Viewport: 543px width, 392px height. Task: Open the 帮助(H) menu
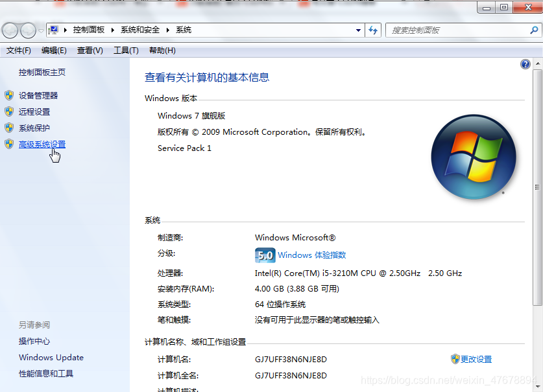tap(162, 51)
